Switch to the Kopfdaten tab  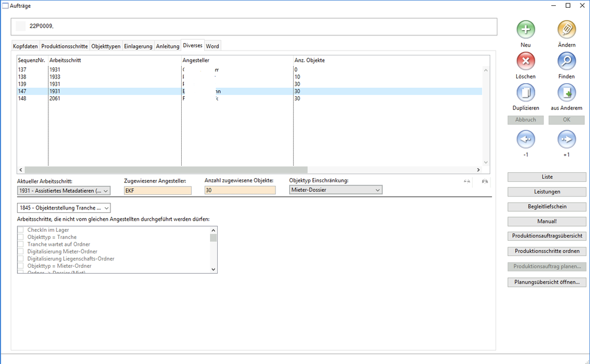[x=25, y=46]
